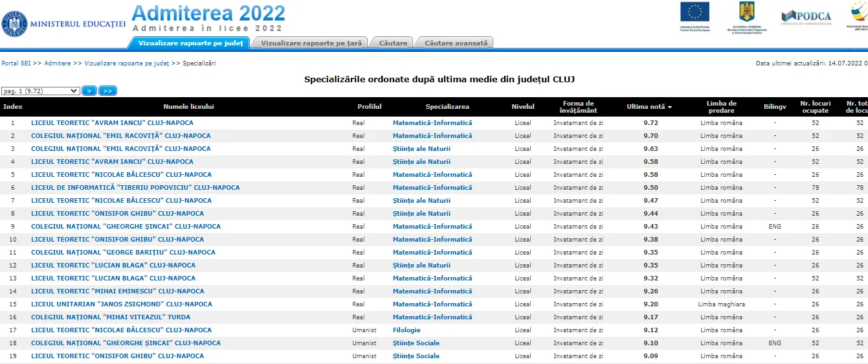Click the European Union flag logo
Screen dimensions: 868x364
[694, 14]
